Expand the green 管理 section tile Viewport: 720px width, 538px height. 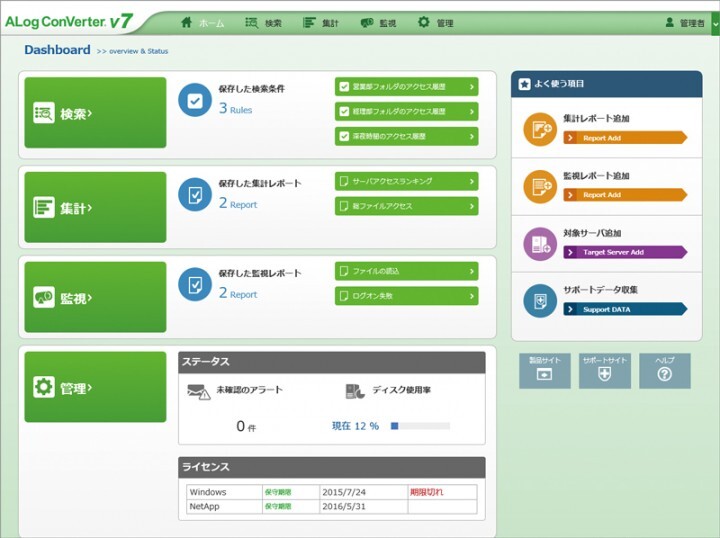click(95, 387)
